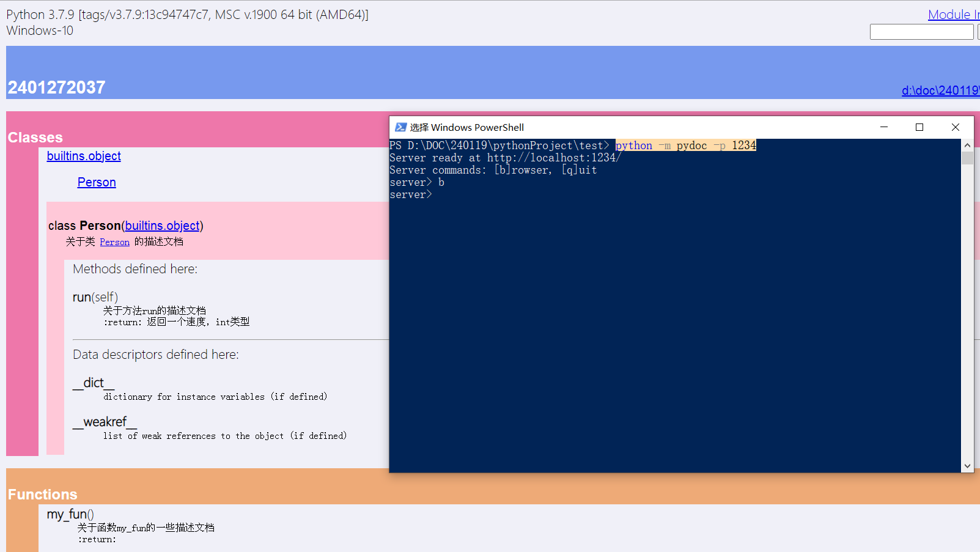980x552 pixels.
Task: Open the Module Index link
Action: click(x=954, y=15)
